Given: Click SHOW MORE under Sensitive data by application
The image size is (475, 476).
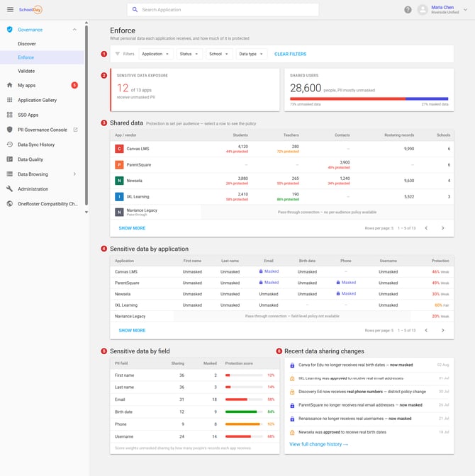Looking at the screenshot, I should pos(132,330).
